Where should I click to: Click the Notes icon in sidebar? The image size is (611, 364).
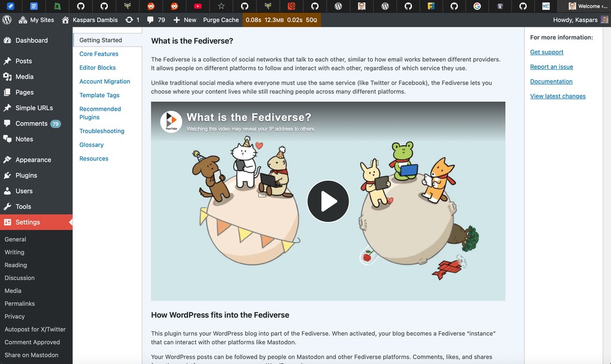point(7,139)
